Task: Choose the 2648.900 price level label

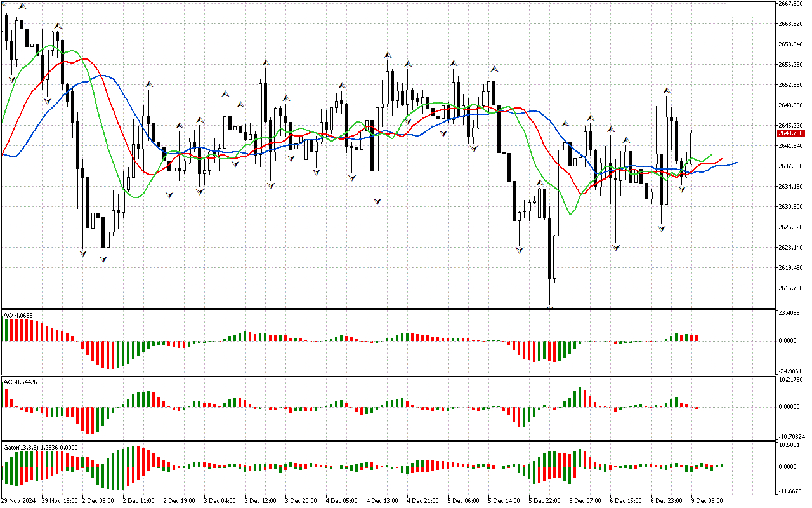Action: point(790,105)
